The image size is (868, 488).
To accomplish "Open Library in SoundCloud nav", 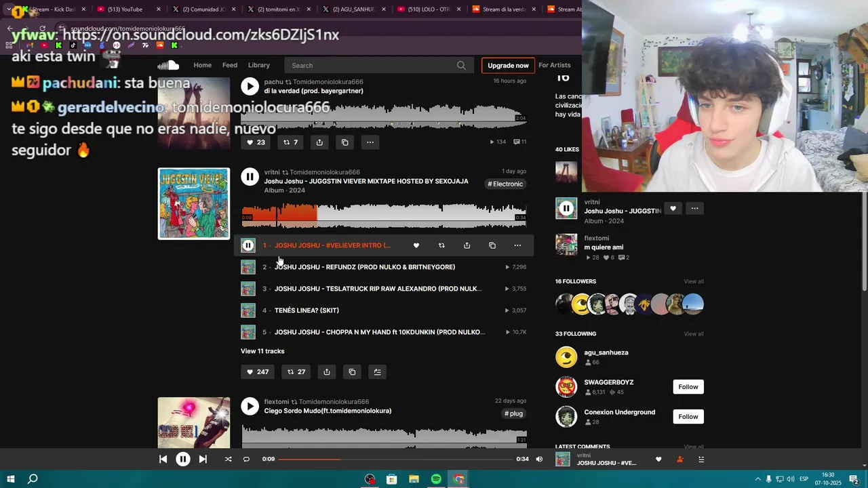I will 258,65.
